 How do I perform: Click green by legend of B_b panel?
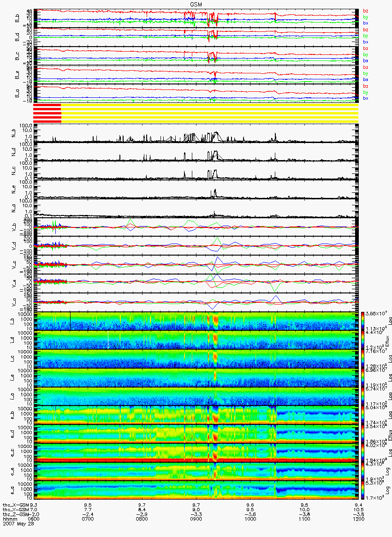coord(366,17)
